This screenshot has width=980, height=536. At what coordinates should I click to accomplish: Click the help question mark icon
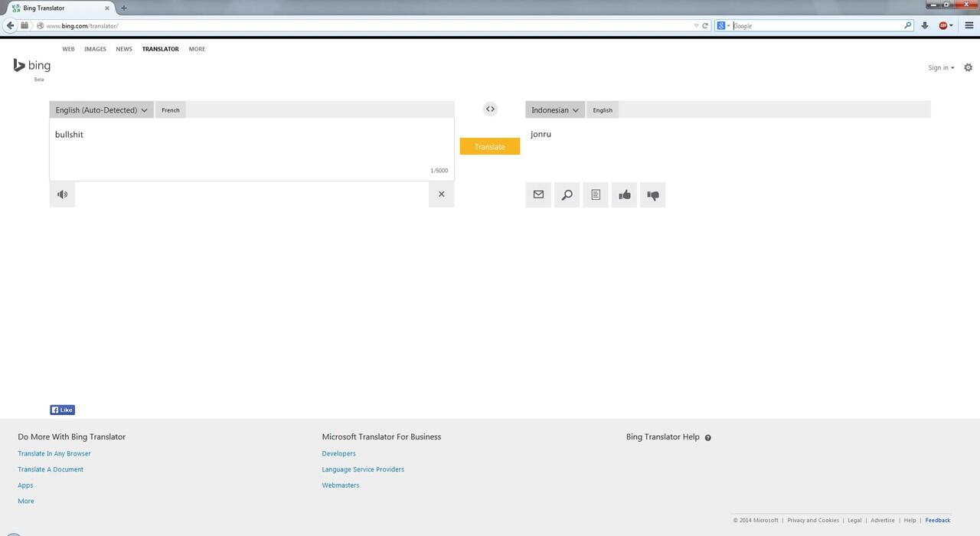pos(707,438)
